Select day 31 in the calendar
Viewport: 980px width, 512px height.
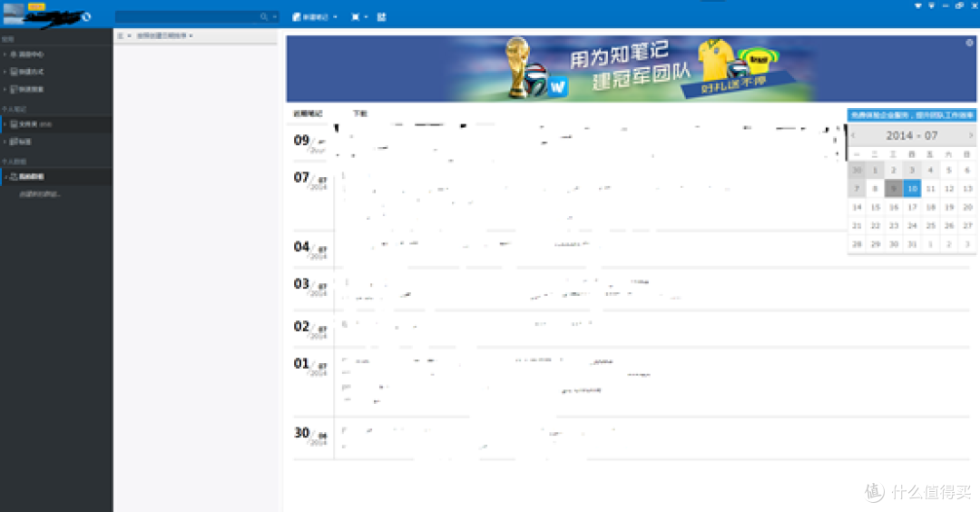point(912,244)
